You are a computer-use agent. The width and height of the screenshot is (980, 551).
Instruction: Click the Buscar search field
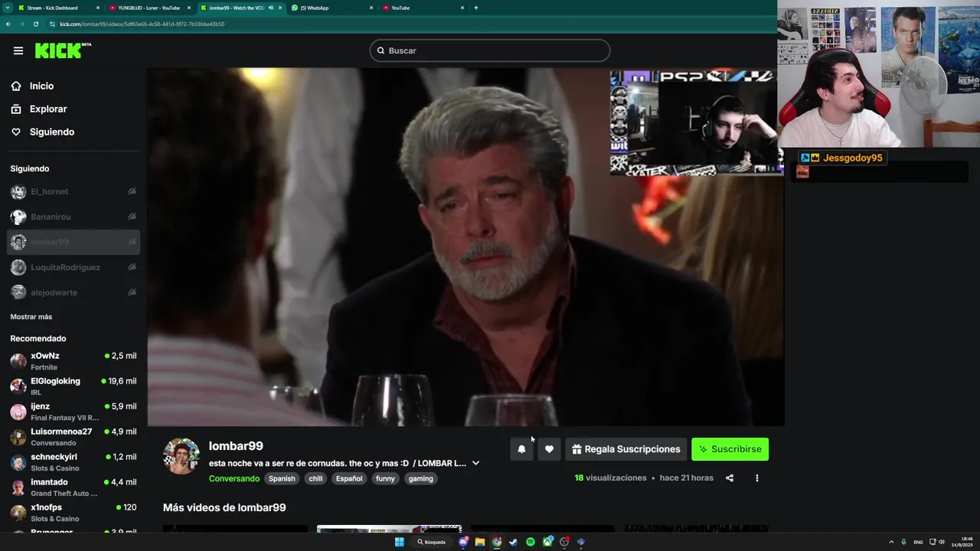pyautogui.click(x=490, y=51)
